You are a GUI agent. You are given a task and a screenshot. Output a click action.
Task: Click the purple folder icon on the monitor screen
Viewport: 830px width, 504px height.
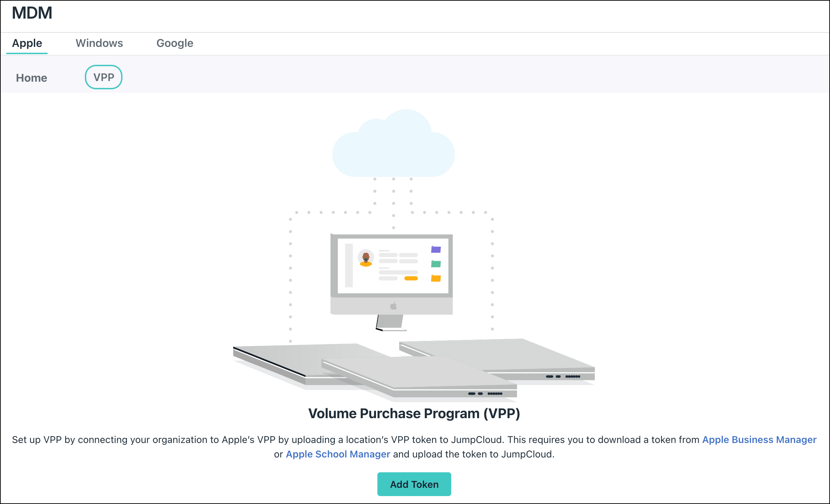[435, 250]
